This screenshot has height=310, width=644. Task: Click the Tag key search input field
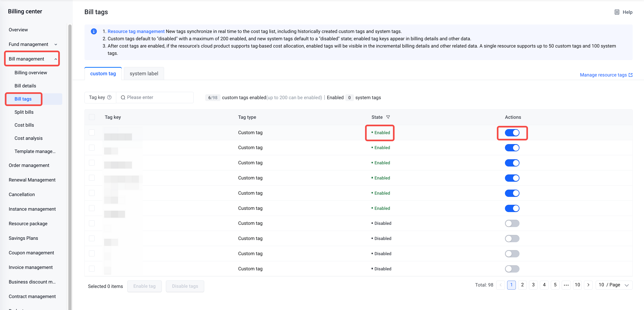[x=155, y=98]
